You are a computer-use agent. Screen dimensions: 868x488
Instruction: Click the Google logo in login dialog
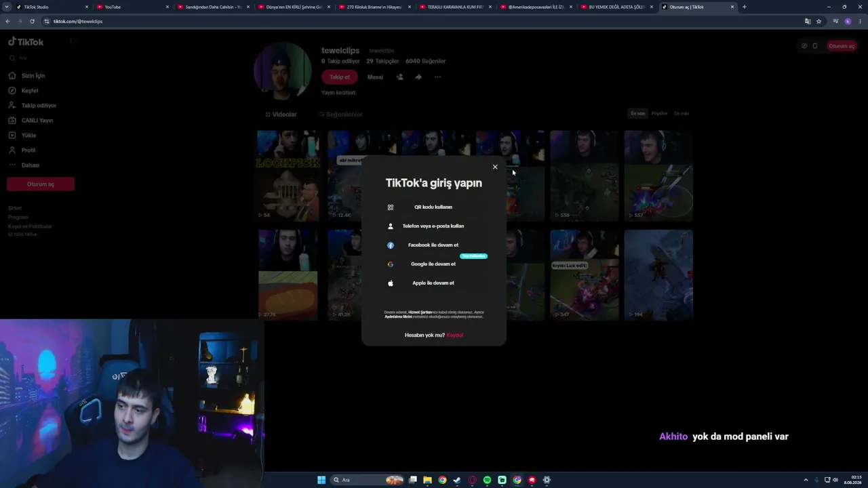coord(391,264)
